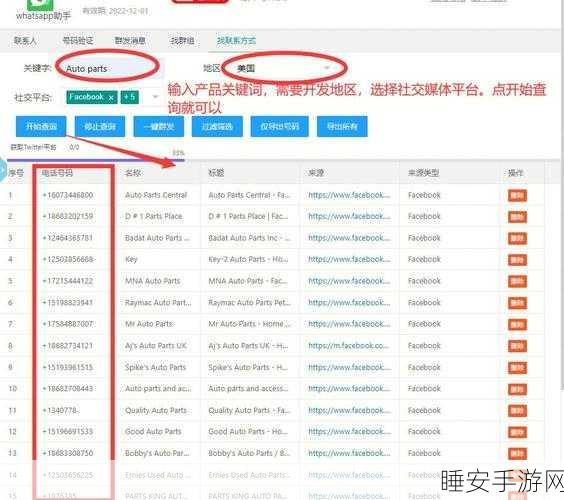Delete row for Spike's Auto Parts

click(517, 368)
